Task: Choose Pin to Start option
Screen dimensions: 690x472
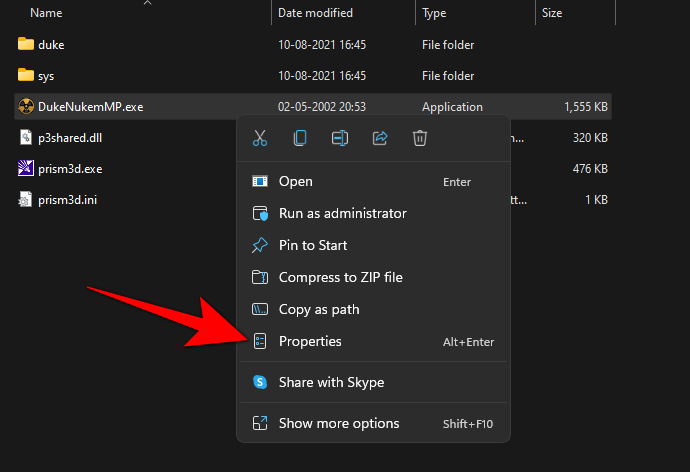Action: pos(312,245)
